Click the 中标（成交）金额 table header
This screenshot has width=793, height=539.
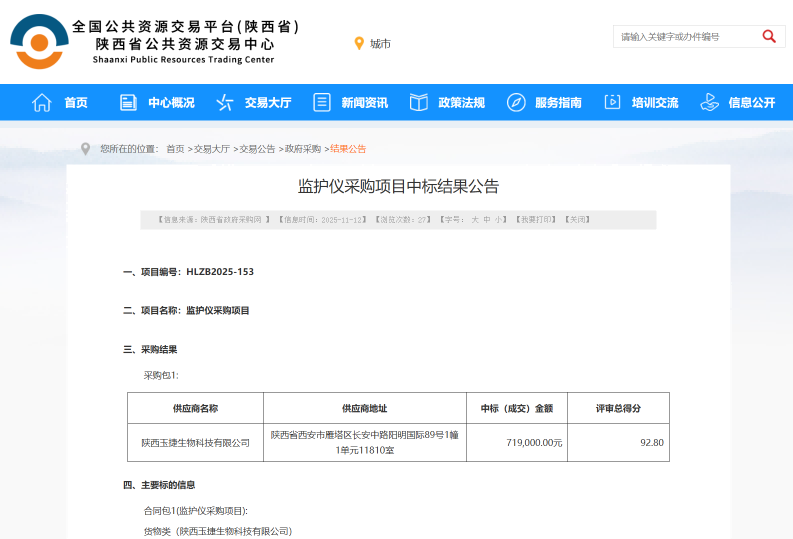pyautogui.click(x=517, y=409)
